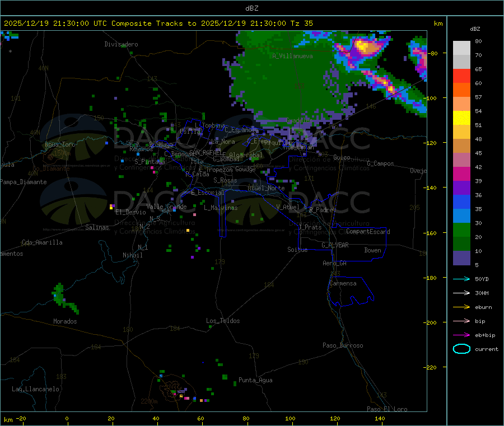Click the Nihuil place label
The image size is (504, 426).
(132, 255)
